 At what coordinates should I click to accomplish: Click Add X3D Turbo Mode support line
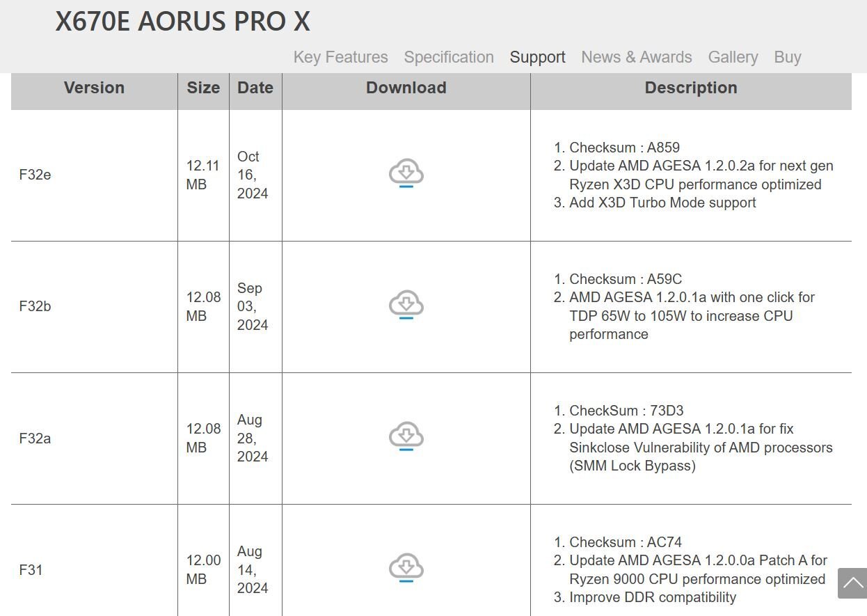662,203
